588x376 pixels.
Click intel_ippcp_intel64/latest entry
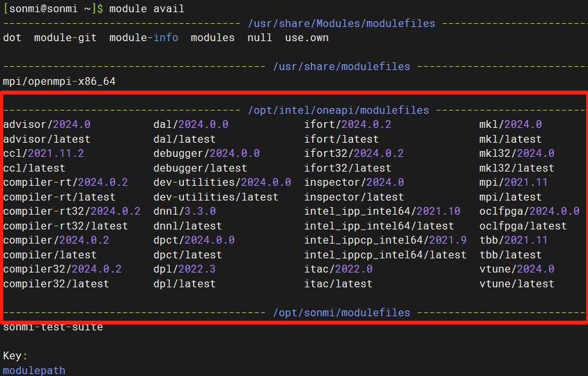point(385,255)
